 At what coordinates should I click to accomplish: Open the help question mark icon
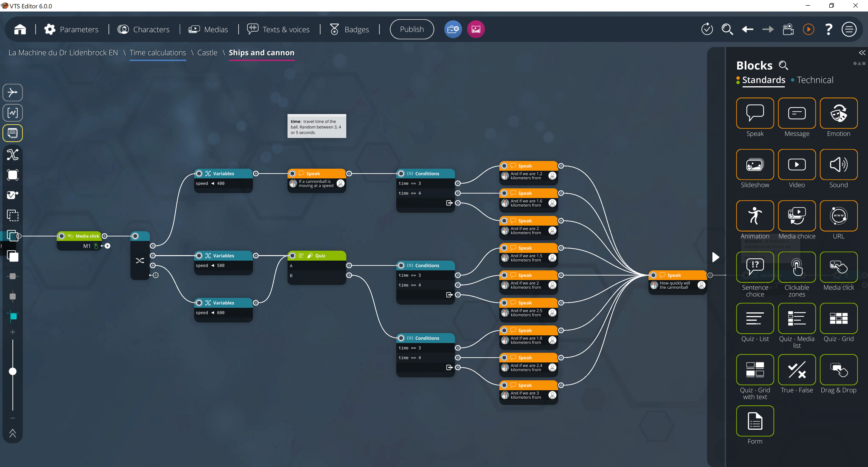pos(829,29)
